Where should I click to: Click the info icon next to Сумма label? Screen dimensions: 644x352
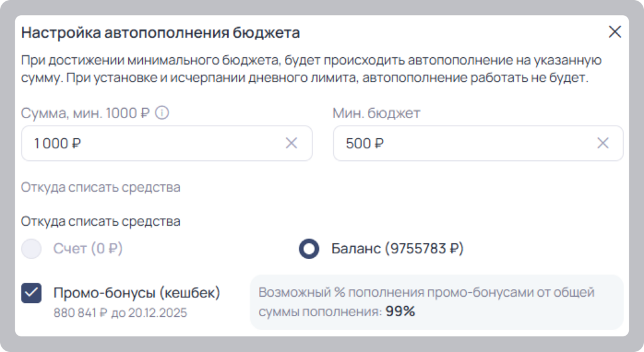pos(162,113)
